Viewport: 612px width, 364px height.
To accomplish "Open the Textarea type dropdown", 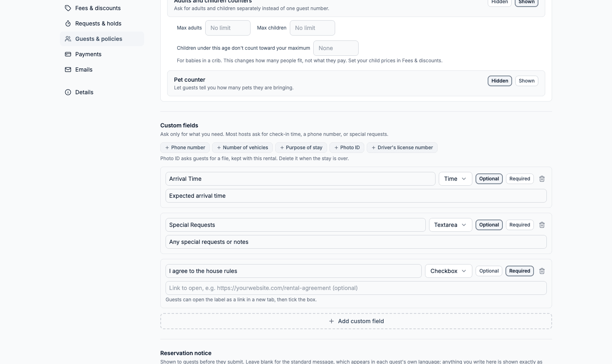I will 450,225.
